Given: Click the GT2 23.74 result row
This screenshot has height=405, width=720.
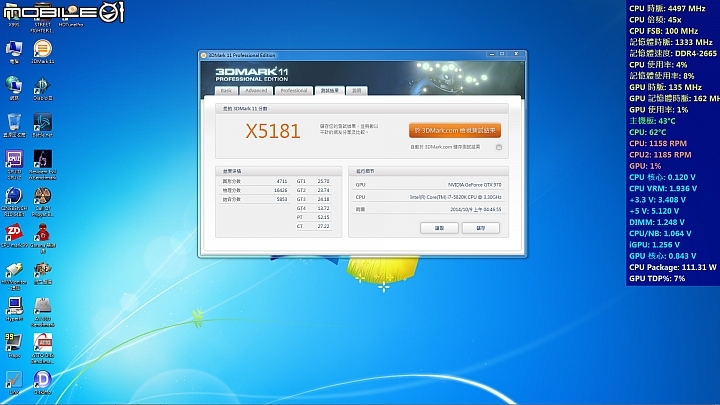Looking at the screenshot, I should [313, 190].
